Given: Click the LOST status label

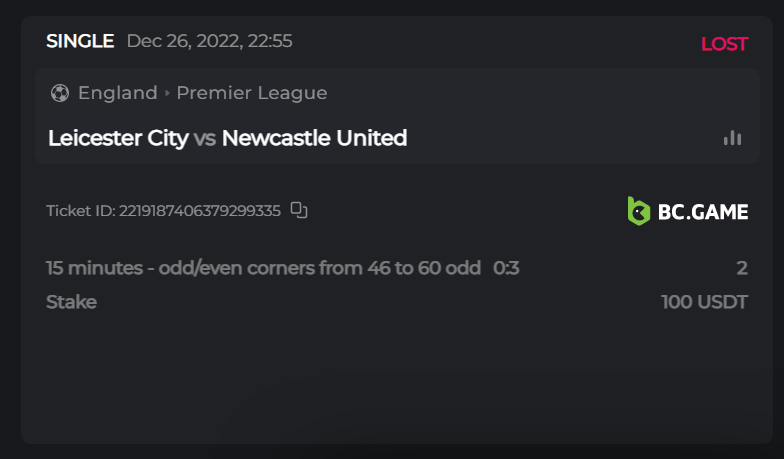Looking at the screenshot, I should [x=724, y=44].
